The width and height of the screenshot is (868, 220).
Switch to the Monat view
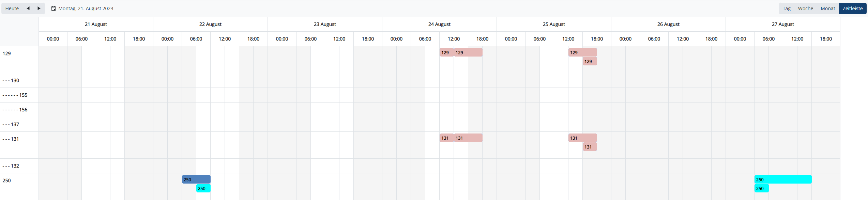[828, 9]
